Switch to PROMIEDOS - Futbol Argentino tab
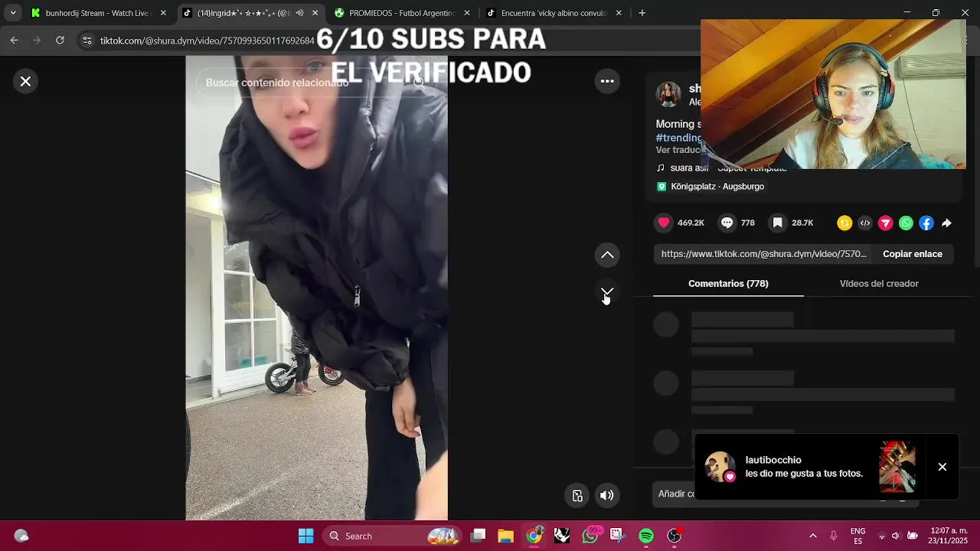 (402, 13)
